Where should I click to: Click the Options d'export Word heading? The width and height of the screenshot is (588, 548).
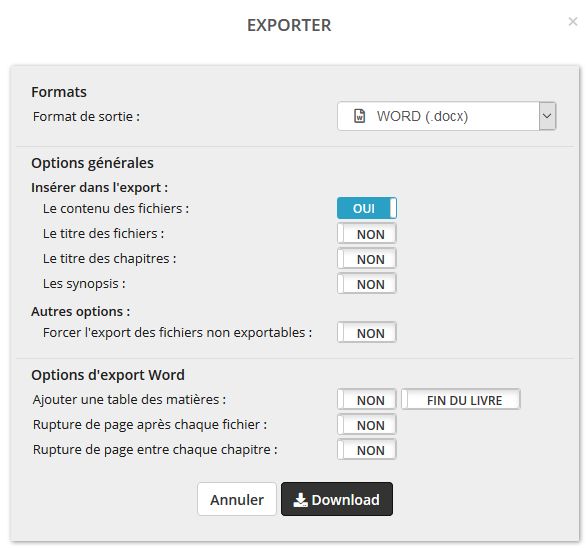click(x=108, y=375)
